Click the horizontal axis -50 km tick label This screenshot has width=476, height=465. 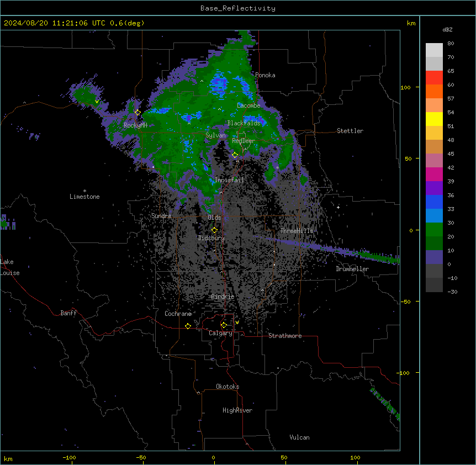tap(141, 457)
